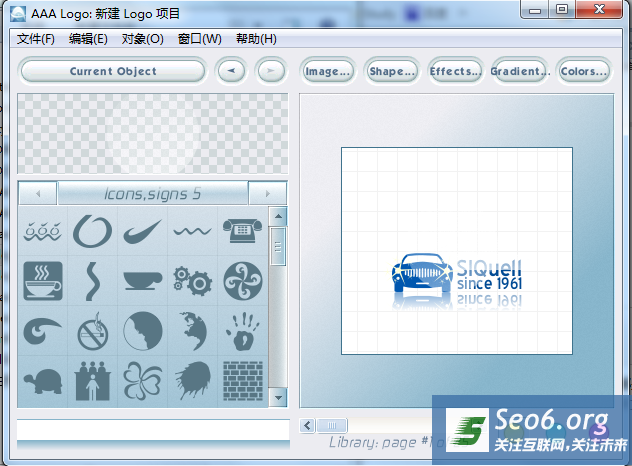Choose the swoosh checkmark icon
Image resolution: width=632 pixels, height=466 pixels.
142,231
